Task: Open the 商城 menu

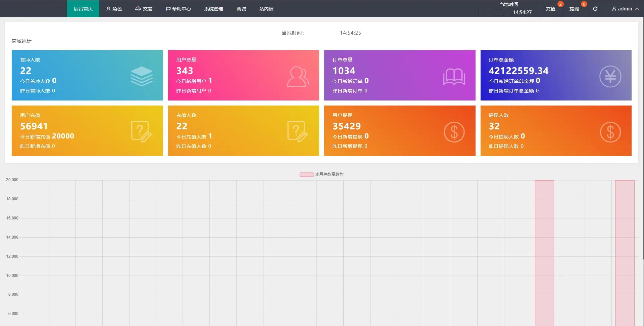Action: (241, 9)
